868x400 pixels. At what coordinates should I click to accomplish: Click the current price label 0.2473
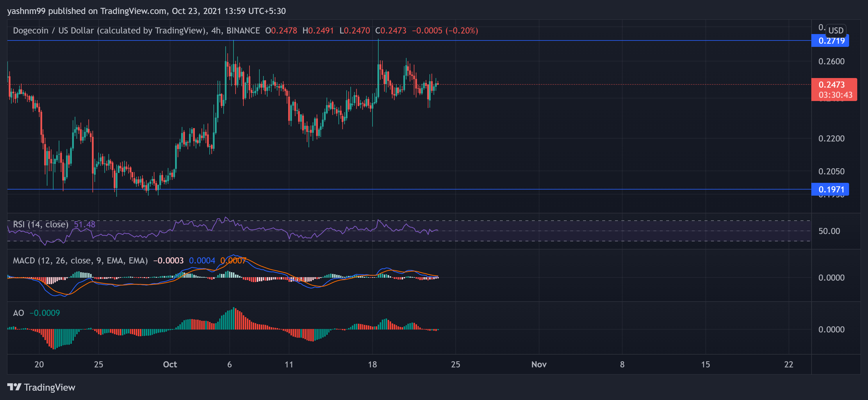tap(832, 84)
